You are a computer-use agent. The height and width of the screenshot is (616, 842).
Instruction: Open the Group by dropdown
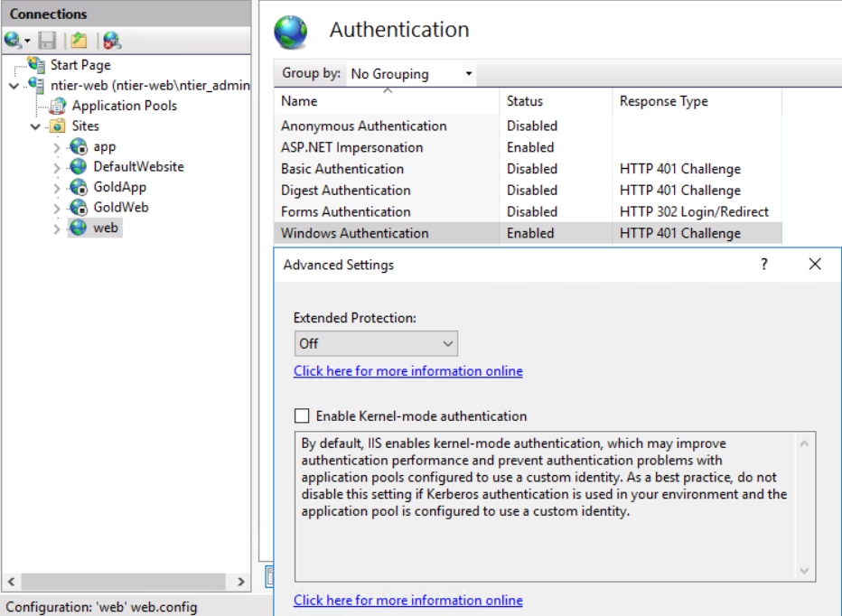coord(411,74)
